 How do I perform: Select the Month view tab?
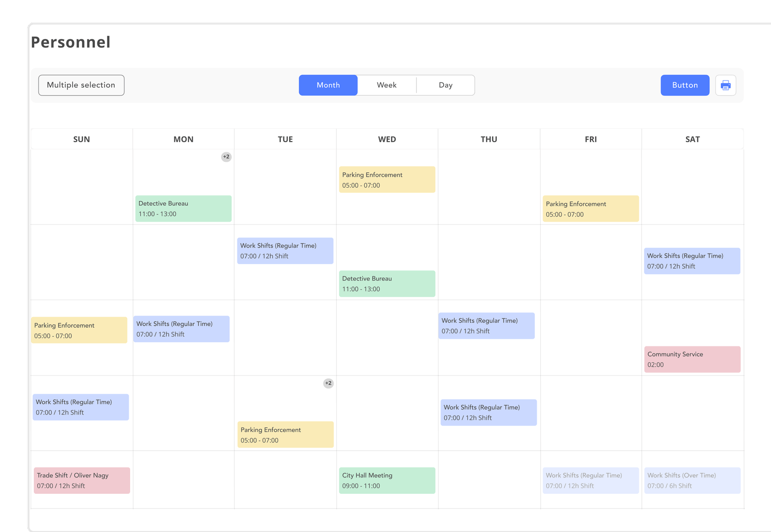coord(328,85)
